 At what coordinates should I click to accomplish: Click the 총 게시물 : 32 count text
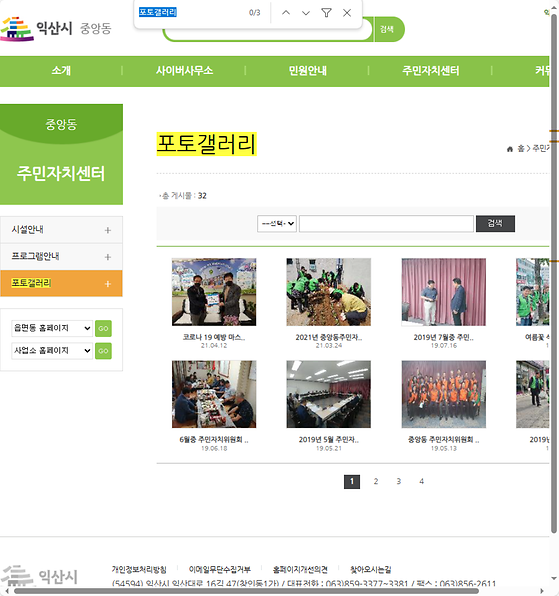coord(183,196)
